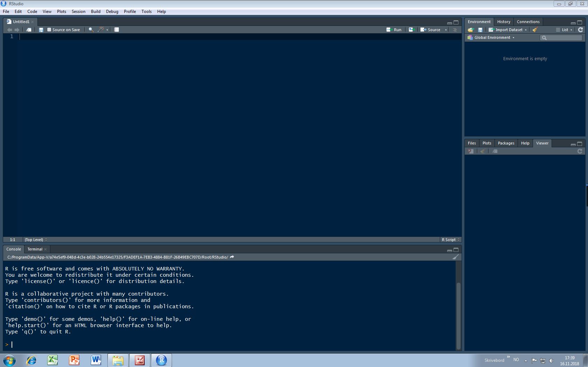Maximize the Environment pane

click(580, 22)
